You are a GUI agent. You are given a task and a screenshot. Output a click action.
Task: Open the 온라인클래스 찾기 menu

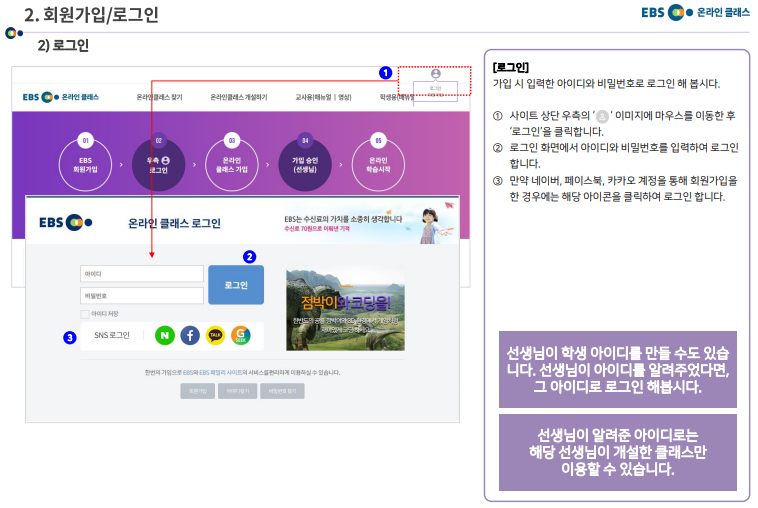[x=160, y=97]
